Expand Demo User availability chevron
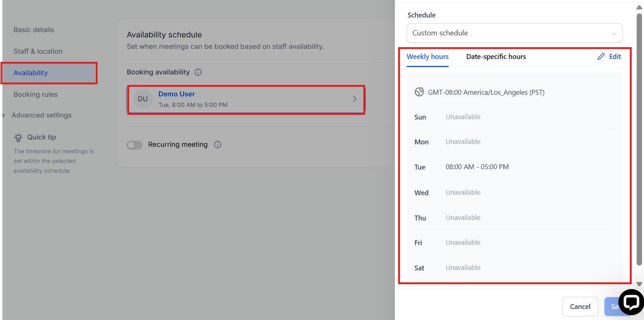Image resolution: width=644 pixels, height=320 pixels. (x=355, y=99)
